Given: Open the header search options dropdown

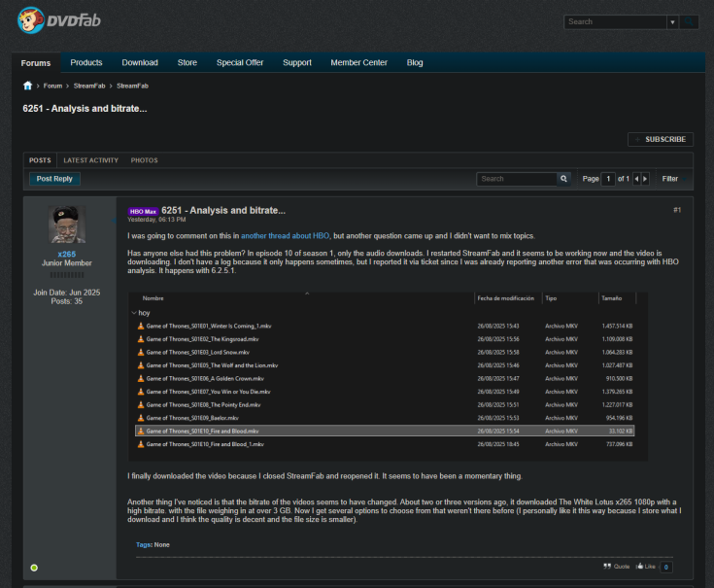Looking at the screenshot, I should pos(672,21).
